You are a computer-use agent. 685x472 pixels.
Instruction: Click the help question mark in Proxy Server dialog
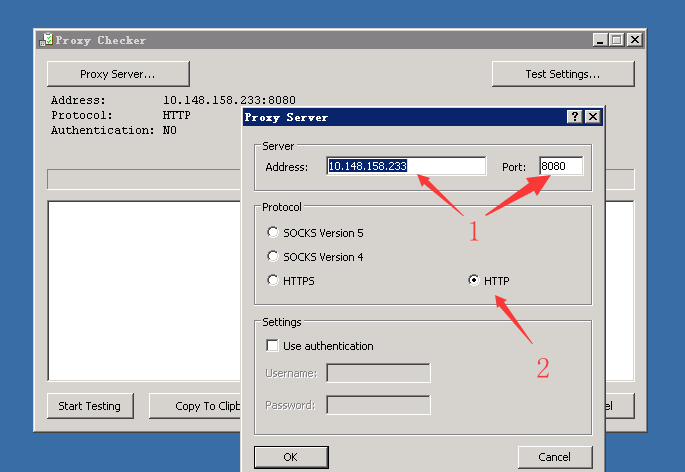point(574,117)
